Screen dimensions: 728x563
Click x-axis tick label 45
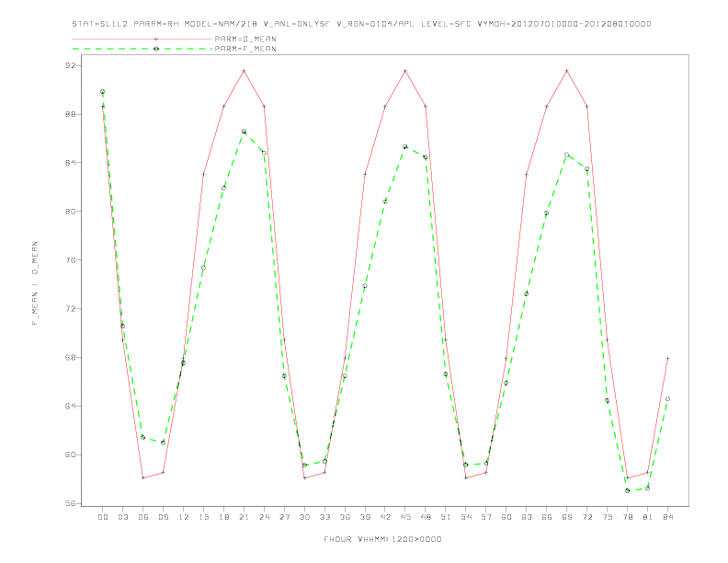pyautogui.click(x=405, y=517)
